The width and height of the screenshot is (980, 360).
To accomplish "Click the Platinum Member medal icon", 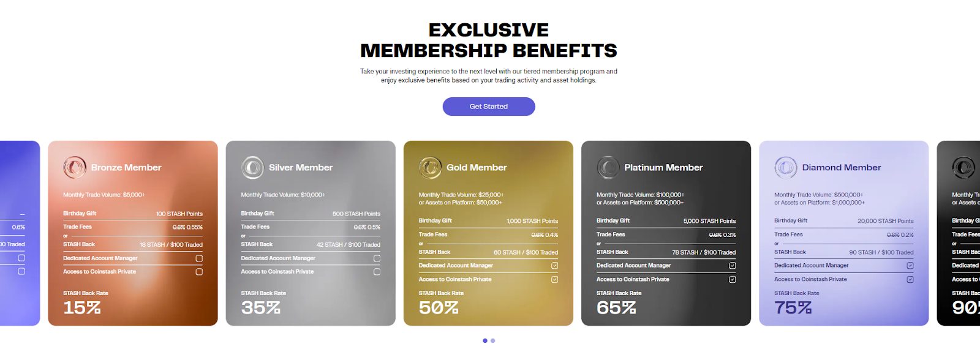I will pyautogui.click(x=608, y=167).
